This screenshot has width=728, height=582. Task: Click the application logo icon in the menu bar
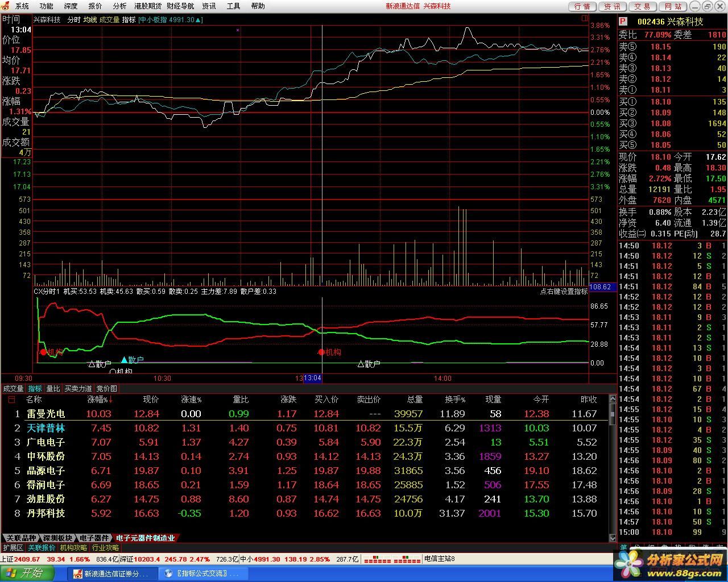6,6
